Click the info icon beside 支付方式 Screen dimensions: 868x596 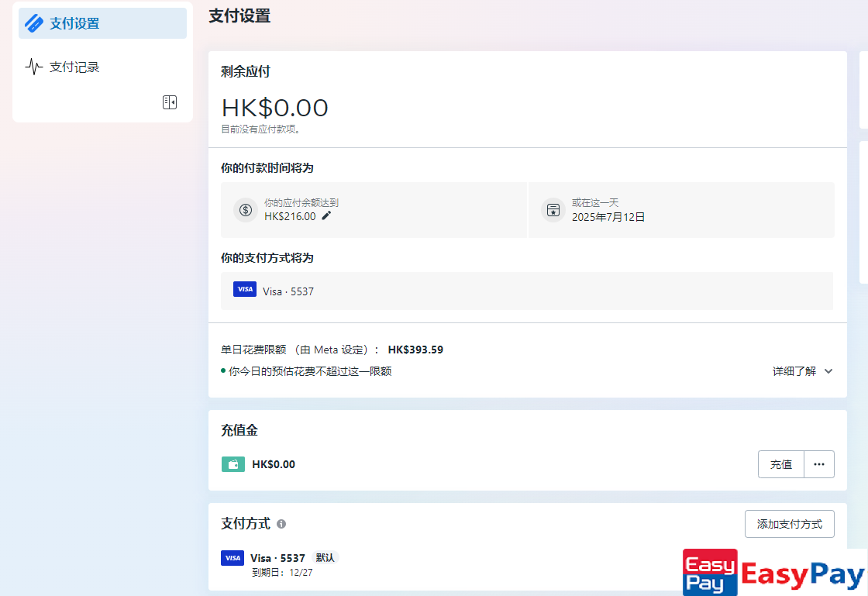[281, 524]
